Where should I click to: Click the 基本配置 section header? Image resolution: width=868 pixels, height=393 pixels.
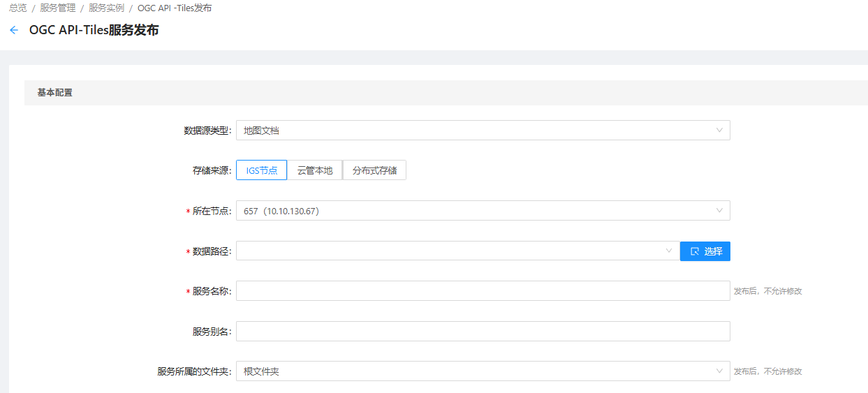click(55, 93)
